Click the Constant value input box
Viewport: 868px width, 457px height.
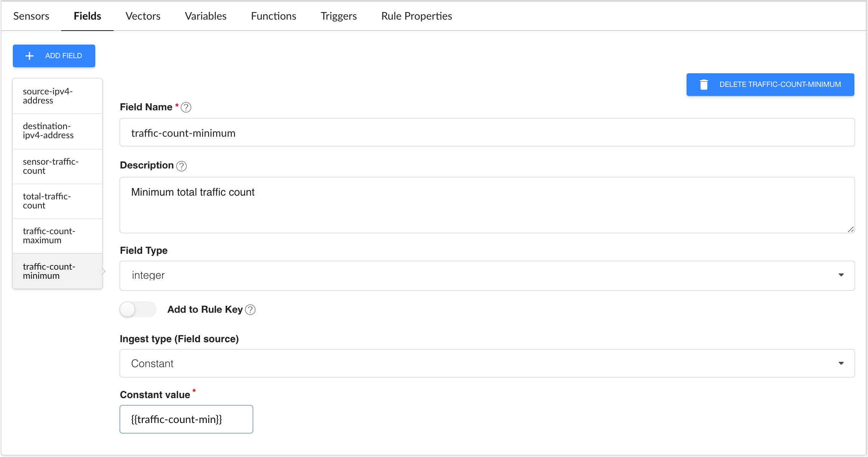tap(186, 419)
